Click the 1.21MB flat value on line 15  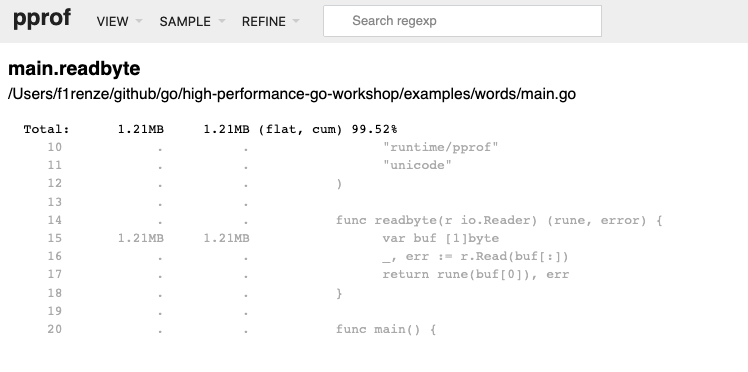(141, 238)
